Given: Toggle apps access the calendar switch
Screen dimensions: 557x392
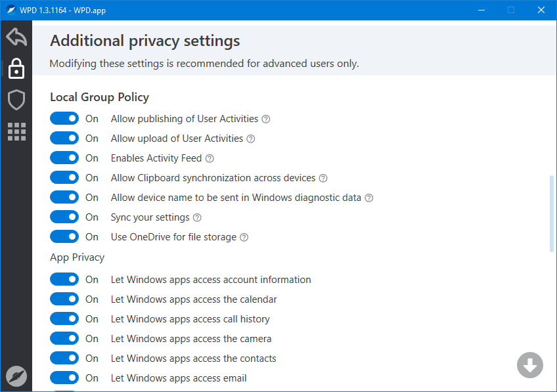Looking at the screenshot, I should coord(64,299).
